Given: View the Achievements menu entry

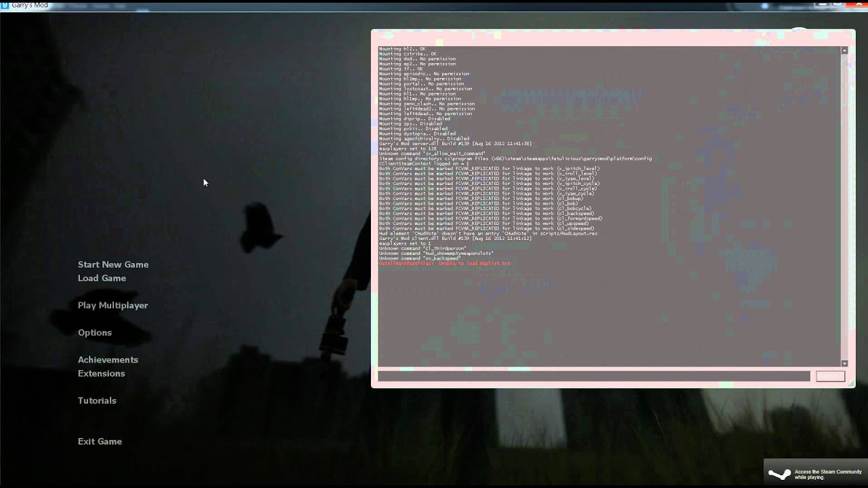Looking at the screenshot, I should pos(108,360).
